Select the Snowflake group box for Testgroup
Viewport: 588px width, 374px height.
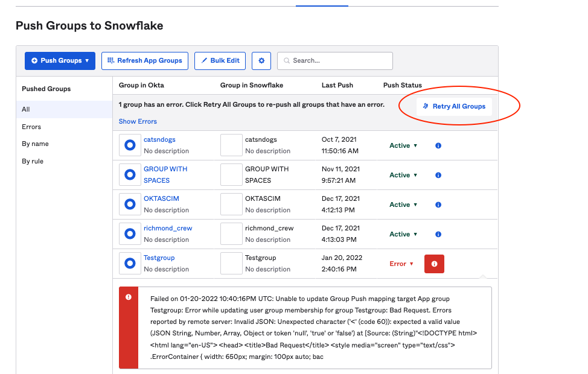231,263
